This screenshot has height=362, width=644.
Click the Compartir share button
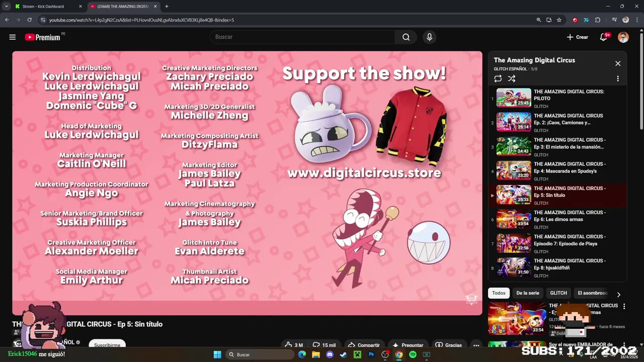pos(364,345)
